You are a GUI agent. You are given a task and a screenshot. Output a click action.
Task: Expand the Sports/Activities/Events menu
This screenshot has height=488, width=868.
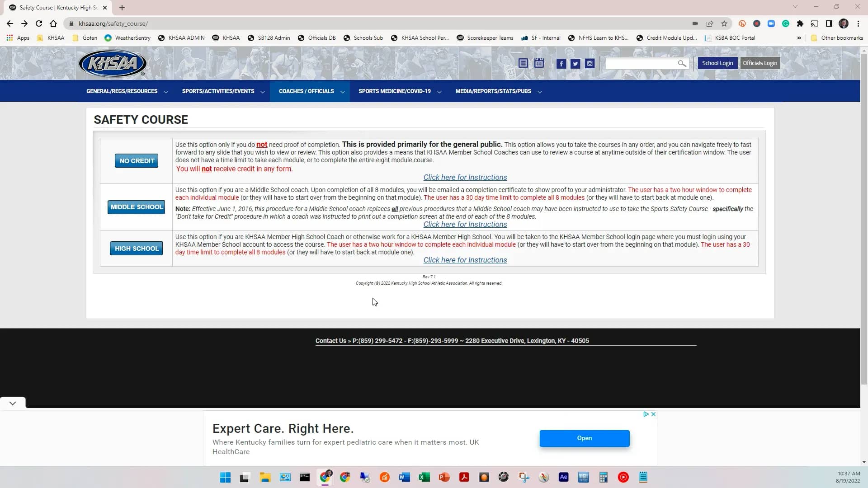[223, 91]
